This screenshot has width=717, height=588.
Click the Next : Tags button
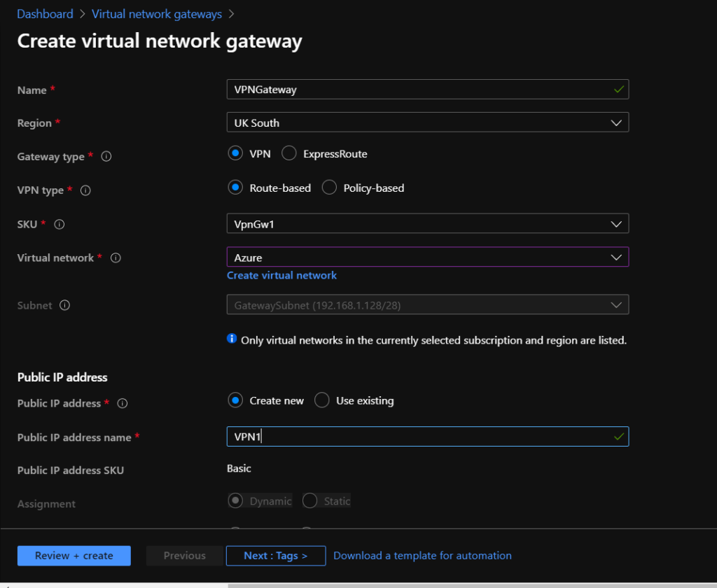tap(276, 556)
